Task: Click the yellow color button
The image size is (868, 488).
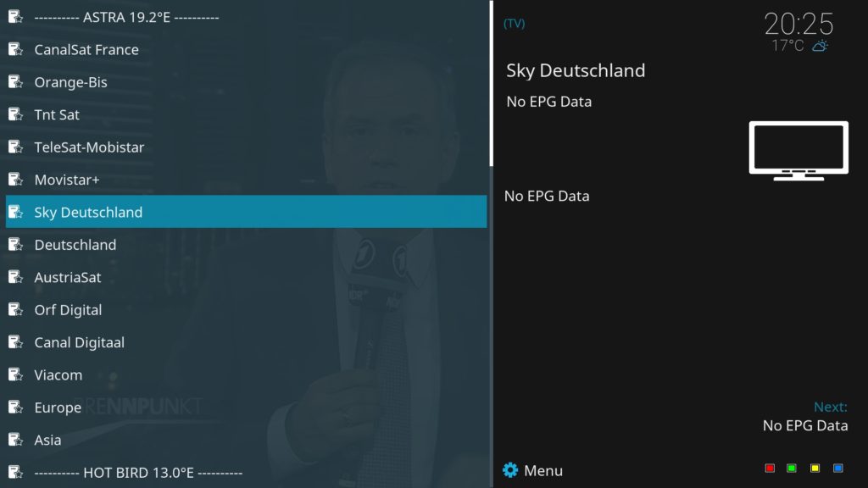Action: point(815,468)
